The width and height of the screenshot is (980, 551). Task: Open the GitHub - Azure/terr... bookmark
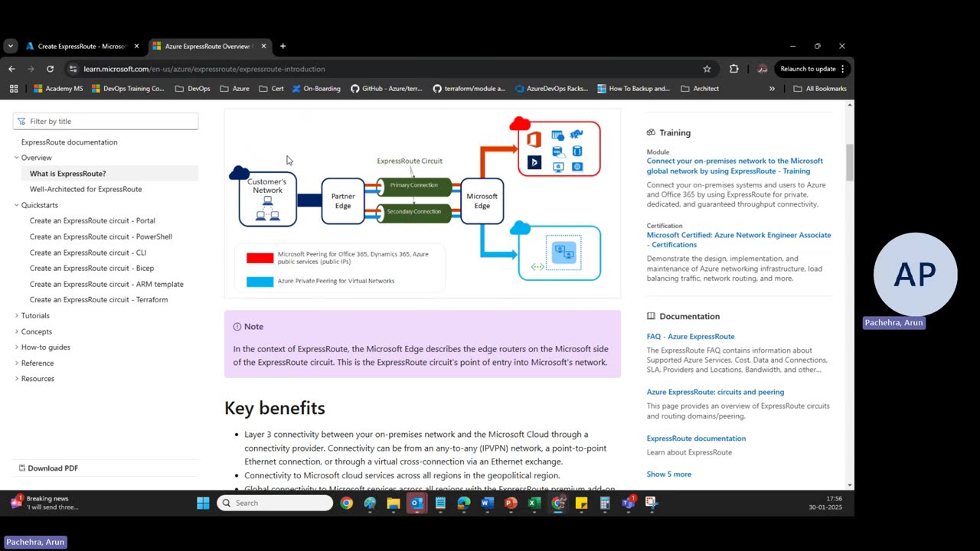coord(387,89)
